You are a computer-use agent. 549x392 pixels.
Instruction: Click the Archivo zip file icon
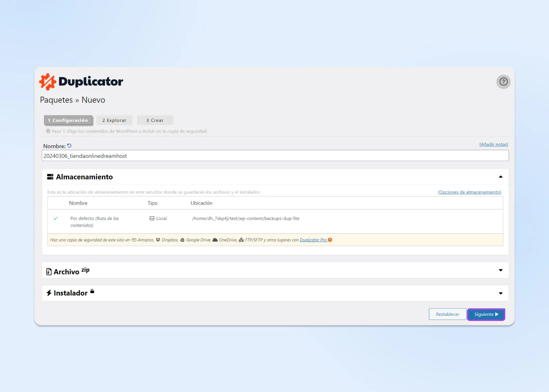[x=49, y=272]
